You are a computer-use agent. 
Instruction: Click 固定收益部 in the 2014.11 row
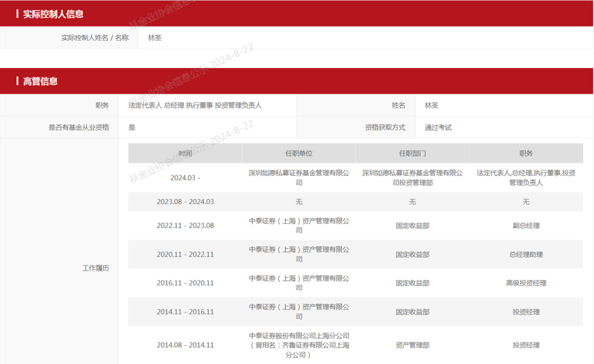[x=413, y=311]
